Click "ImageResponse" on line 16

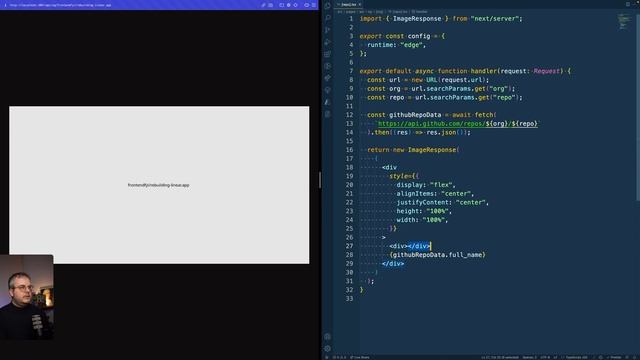click(432, 150)
